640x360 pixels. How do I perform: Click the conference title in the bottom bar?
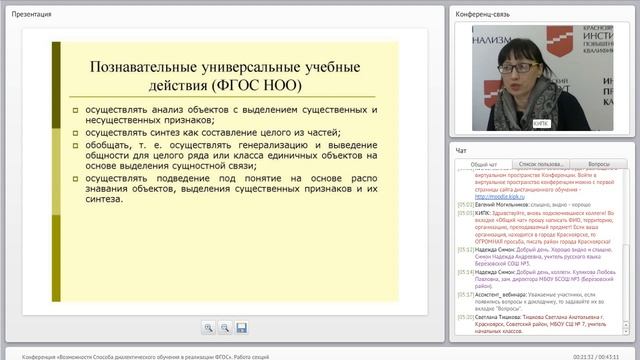pyautogui.click(x=145, y=357)
